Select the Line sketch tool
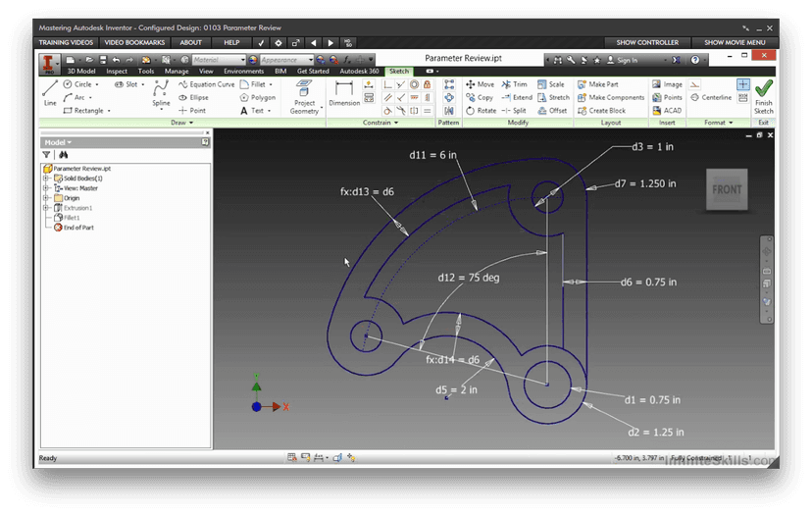This screenshot has height=515, width=812. tap(50, 93)
